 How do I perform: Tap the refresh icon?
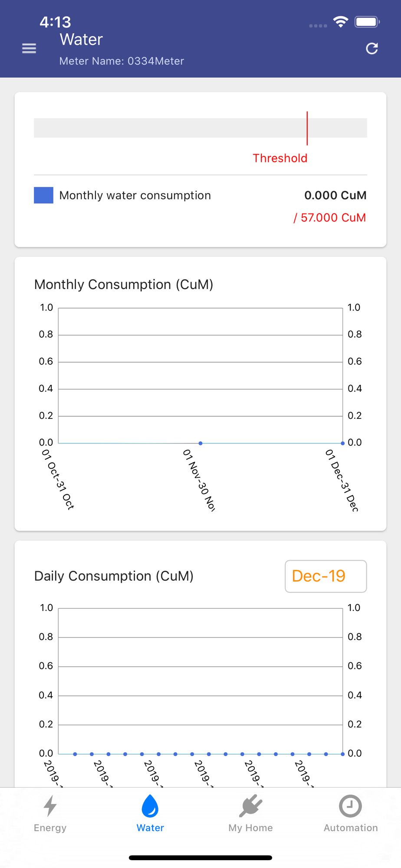(x=372, y=48)
